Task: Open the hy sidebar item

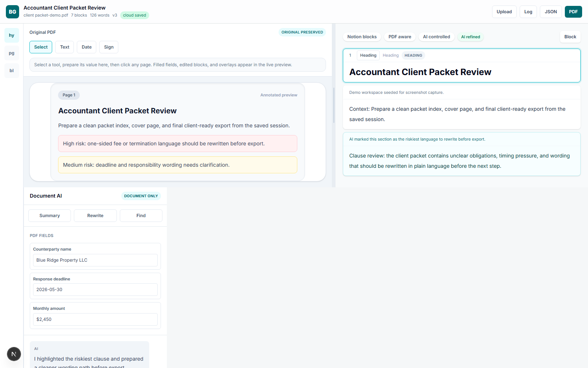Action: click(12, 35)
